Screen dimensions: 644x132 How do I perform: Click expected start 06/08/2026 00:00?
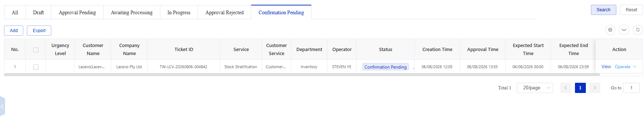[528, 67]
